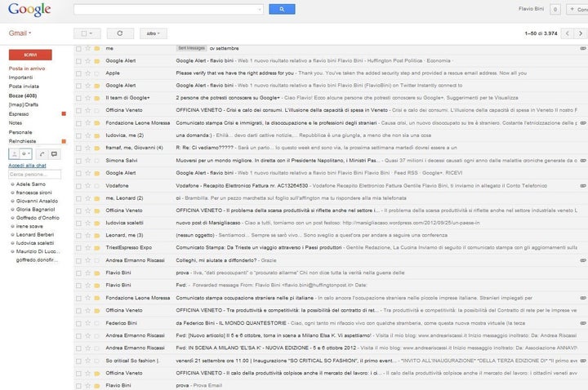This screenshot has height=390, width=588.
Task: Toggle importance marker on Andrea Ermanno Riscassi Colleghi email
Action: [x=97, y=261]
